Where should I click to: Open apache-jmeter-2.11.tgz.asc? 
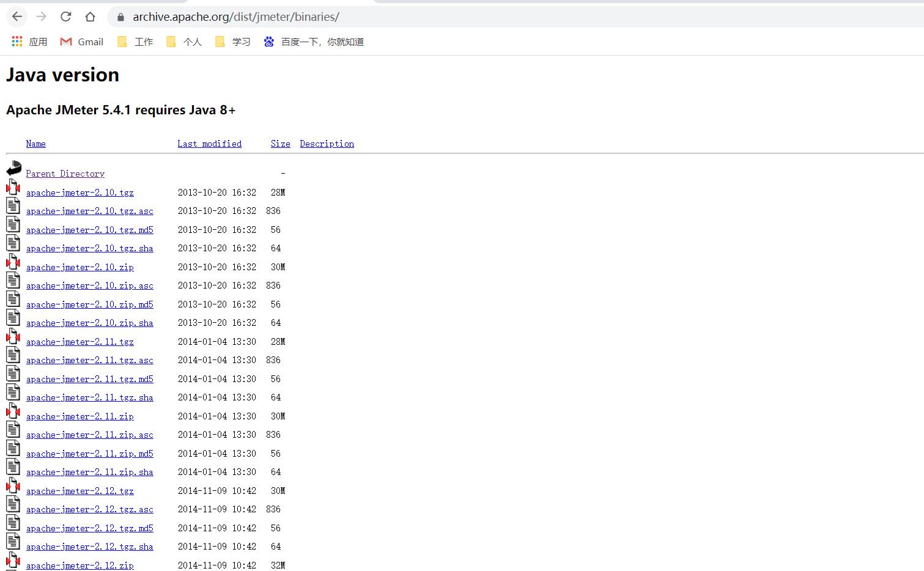pyautogui.click(x=89, y=360)
